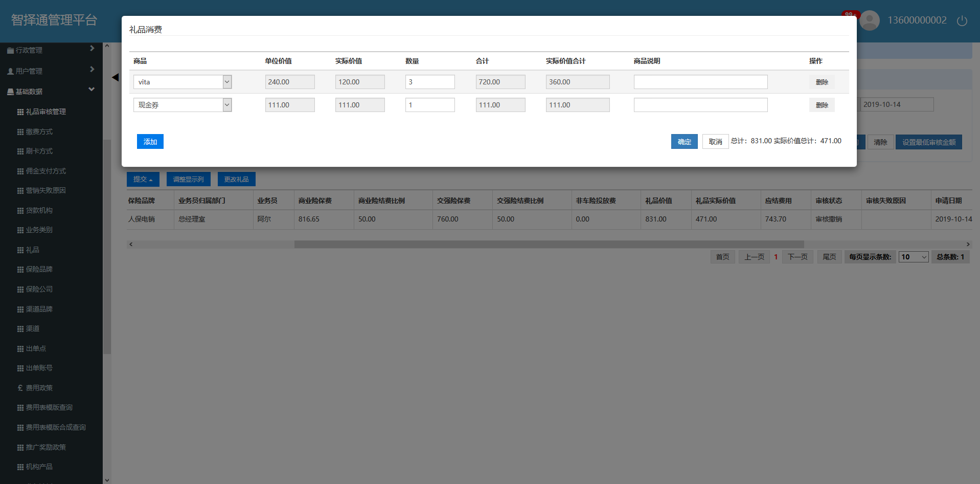
Task: Open 渠道 in the sidebar
Action: [x=33, y=329]
